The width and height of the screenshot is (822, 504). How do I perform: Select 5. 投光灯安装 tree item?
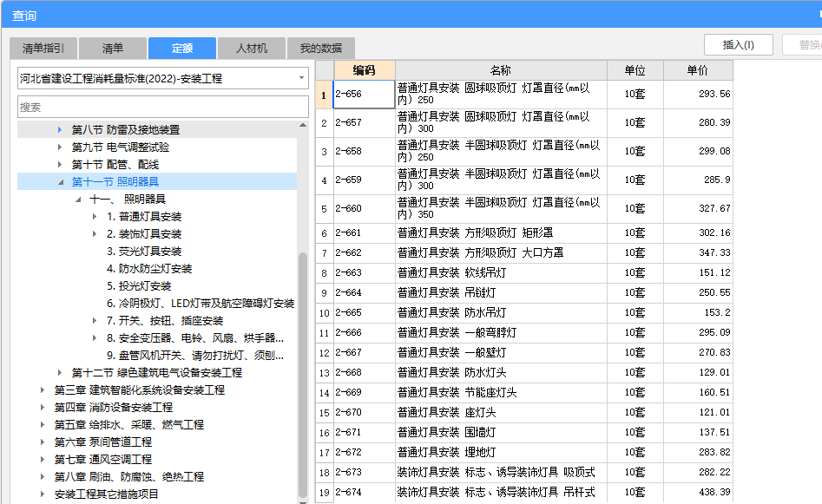tap(139, 286)
